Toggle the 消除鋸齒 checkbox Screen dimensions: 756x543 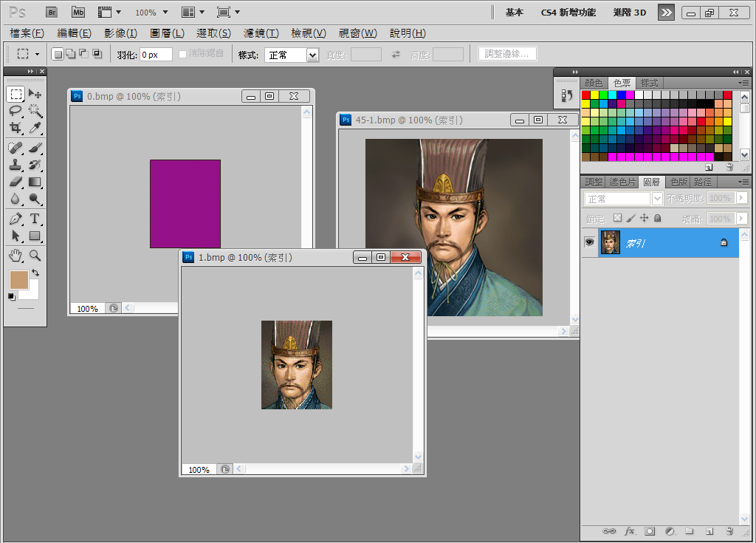(x=183, y=55)
